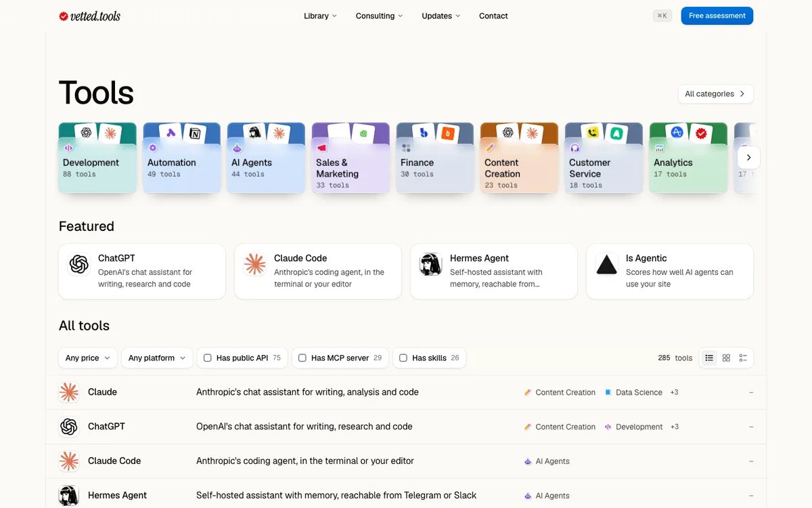Open the Analytics category card

(688, 158)
